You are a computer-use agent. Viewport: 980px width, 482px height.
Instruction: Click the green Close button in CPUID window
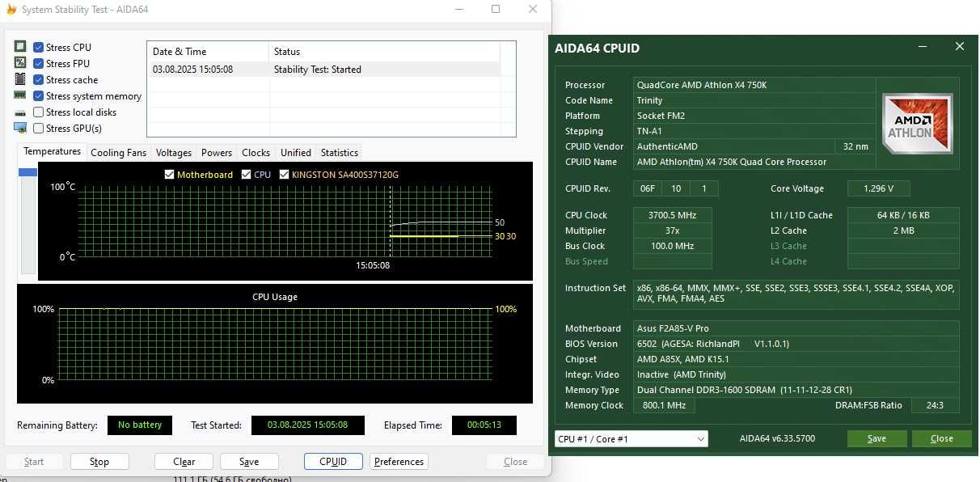coord(942,438)
